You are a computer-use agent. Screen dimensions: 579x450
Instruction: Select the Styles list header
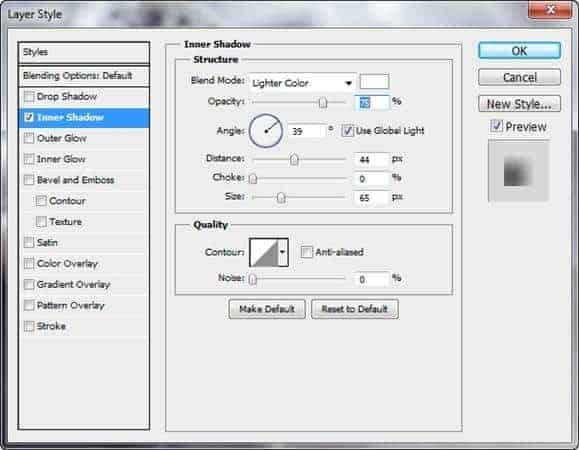pos(84,52)
